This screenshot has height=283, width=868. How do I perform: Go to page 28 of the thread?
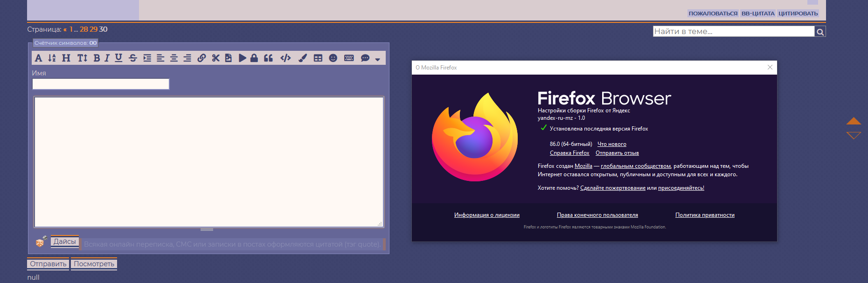tap(84, 29)
